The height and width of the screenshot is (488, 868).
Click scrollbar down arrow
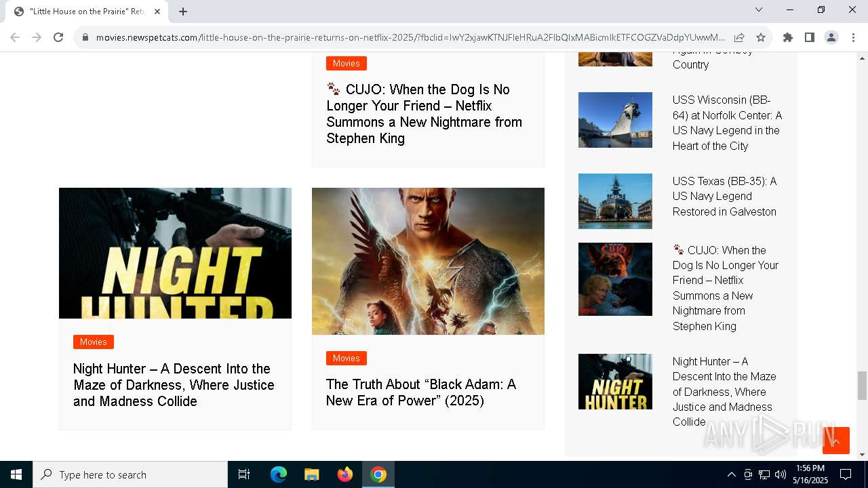tap(862, 455)
